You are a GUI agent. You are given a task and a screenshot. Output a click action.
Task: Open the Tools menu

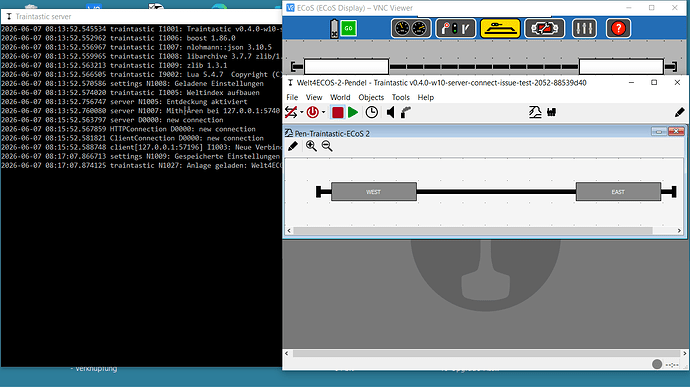pyautogui.click(x=400, y=97)
